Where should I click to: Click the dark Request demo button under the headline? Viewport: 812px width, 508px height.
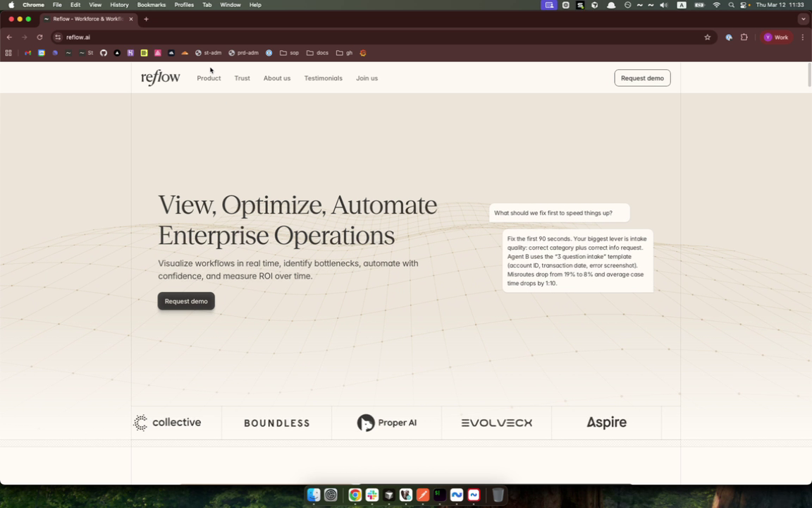tap(186, 301)
